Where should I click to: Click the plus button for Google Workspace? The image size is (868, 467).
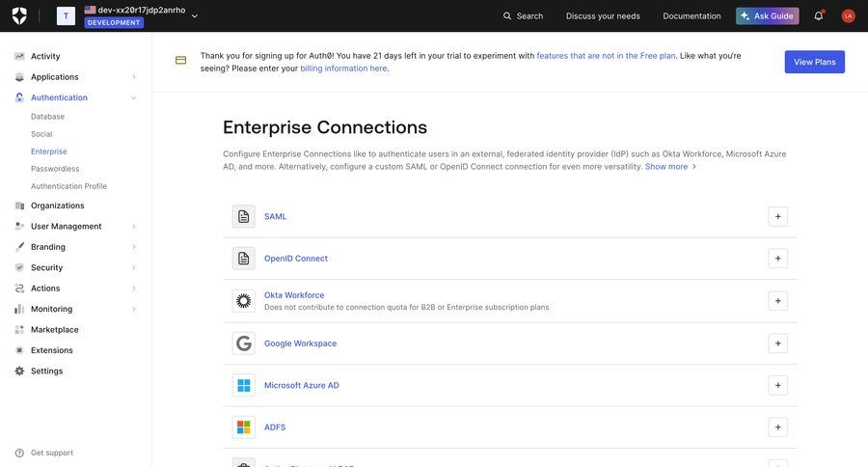pyautogui.click(x=777, y=343)
